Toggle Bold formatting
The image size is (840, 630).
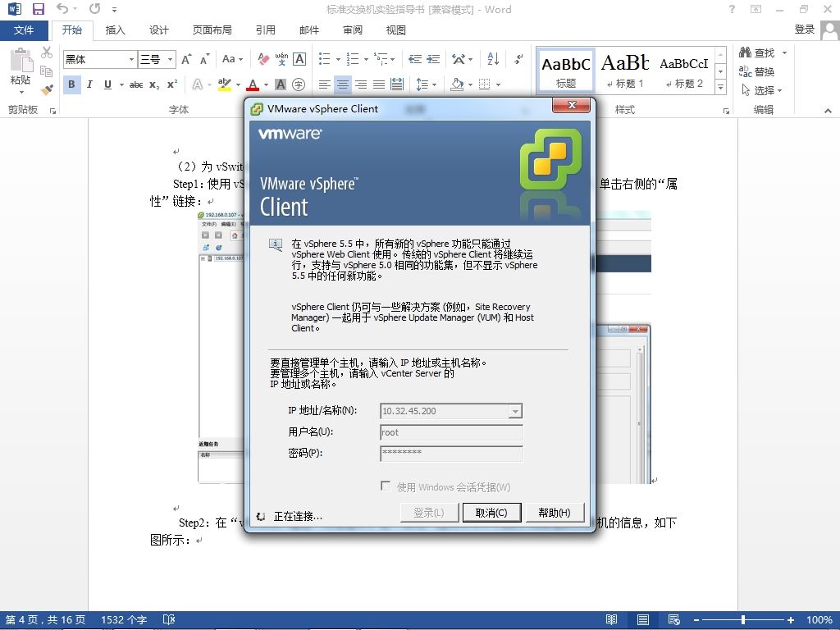(72, 84)
